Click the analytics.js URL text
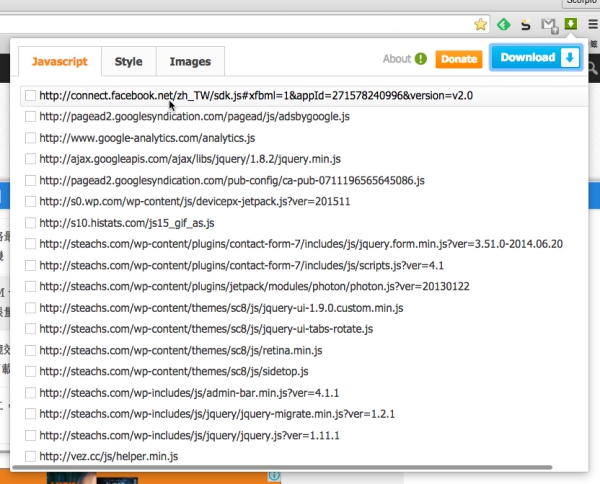Viewport: 600px width, 484px height. [147, 138]
